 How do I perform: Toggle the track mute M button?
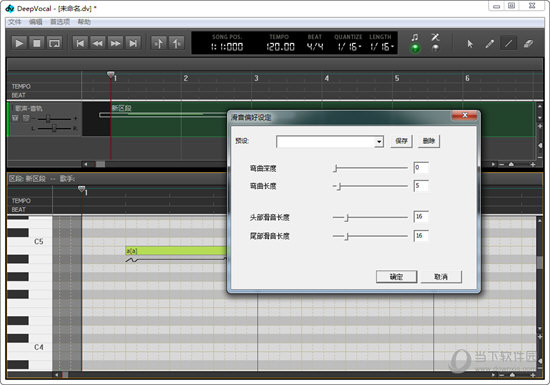(15, 118)
